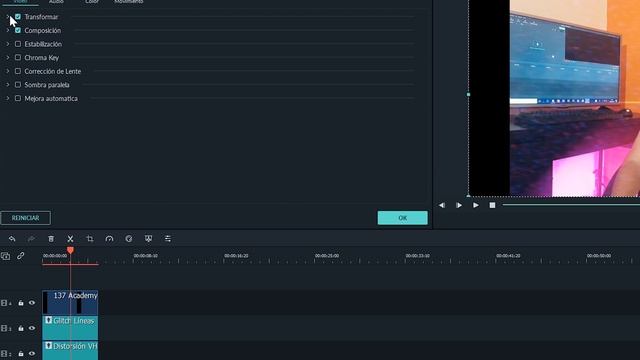Click the undo arrow in timeline toolbar

pyautogui.click(x=12, y=239)
